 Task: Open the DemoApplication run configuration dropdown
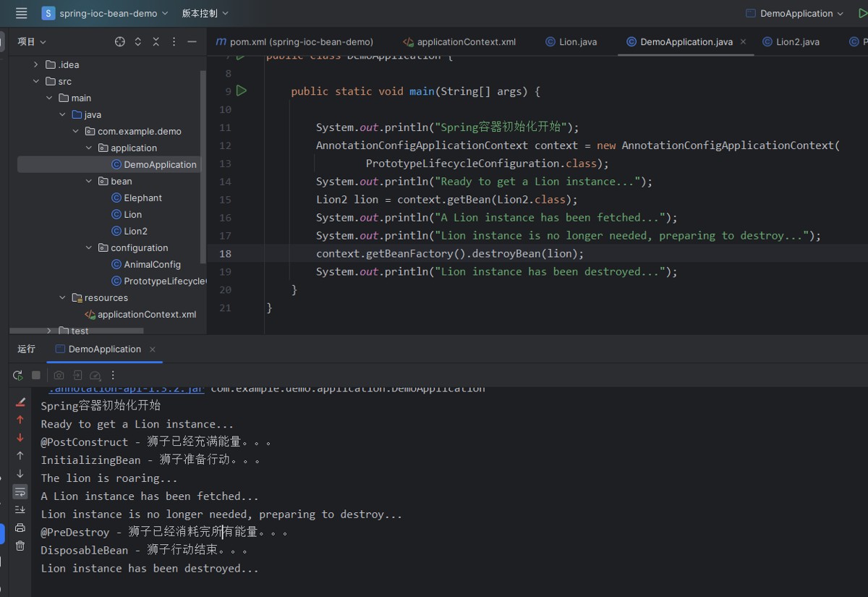[x=795, y=13]
